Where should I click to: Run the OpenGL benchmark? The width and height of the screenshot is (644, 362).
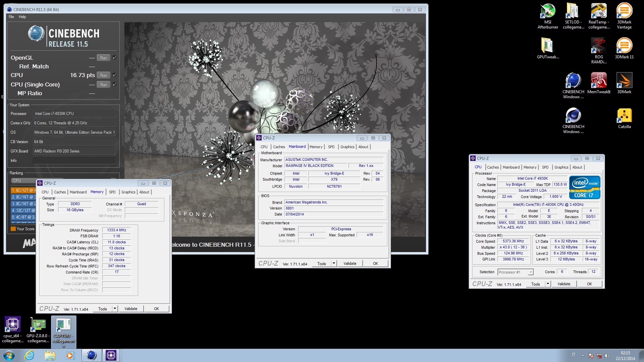[104, 58]
